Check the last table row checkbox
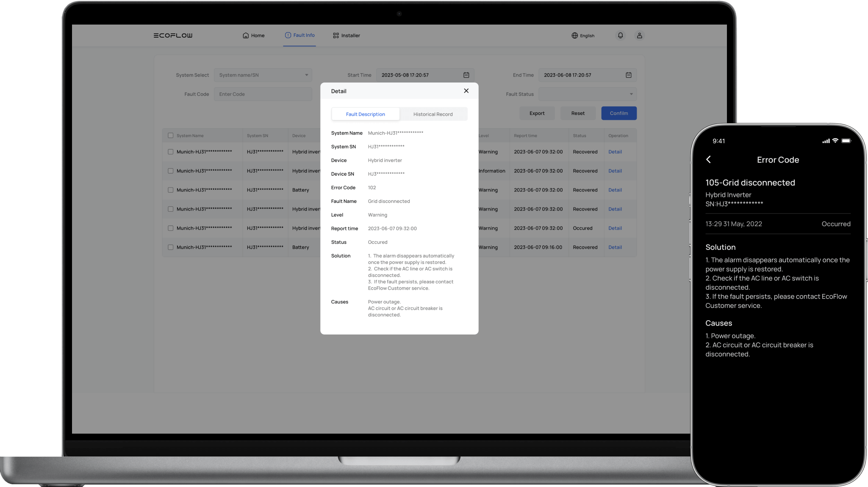This screenshot has height=487, width=868. click(170, 247)
